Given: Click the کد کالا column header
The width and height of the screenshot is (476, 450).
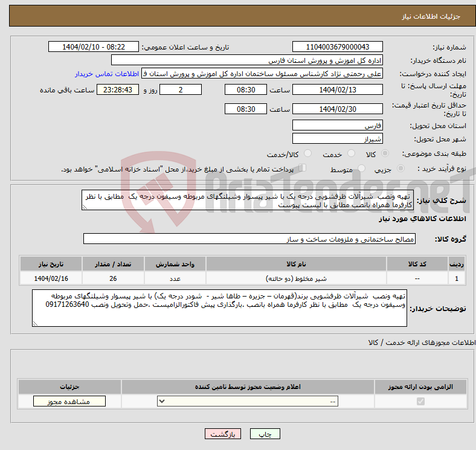Looking at the screenshot, I should coord(417,264).
